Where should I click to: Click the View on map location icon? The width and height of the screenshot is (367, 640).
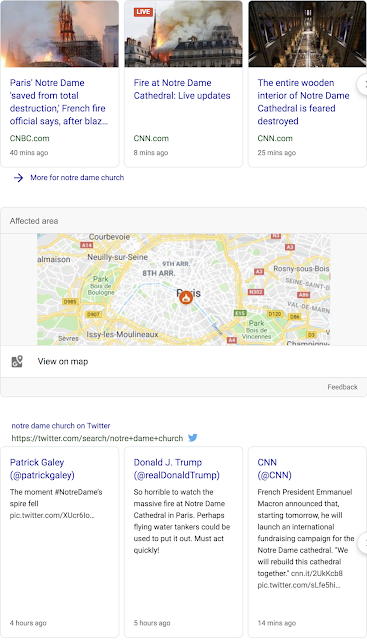(17, 361)
